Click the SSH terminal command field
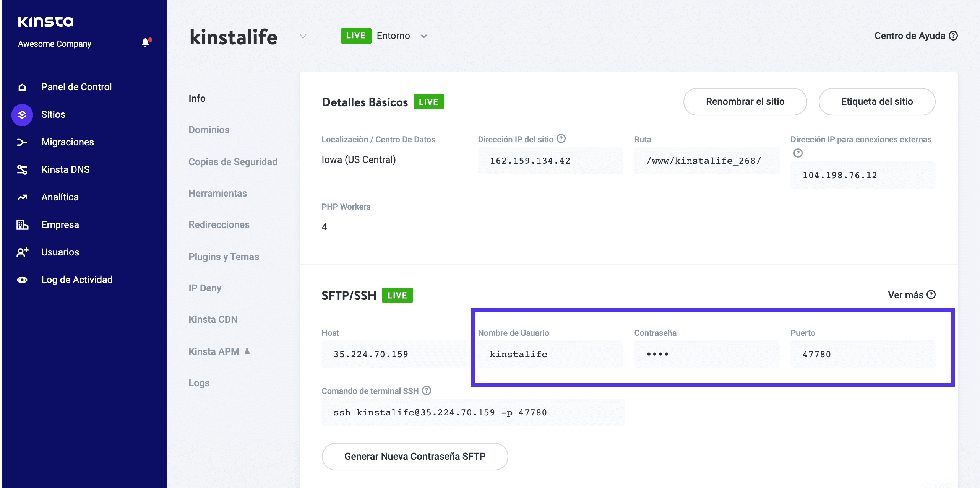This screenshot has width=980, height=488. tap(473, 413)
